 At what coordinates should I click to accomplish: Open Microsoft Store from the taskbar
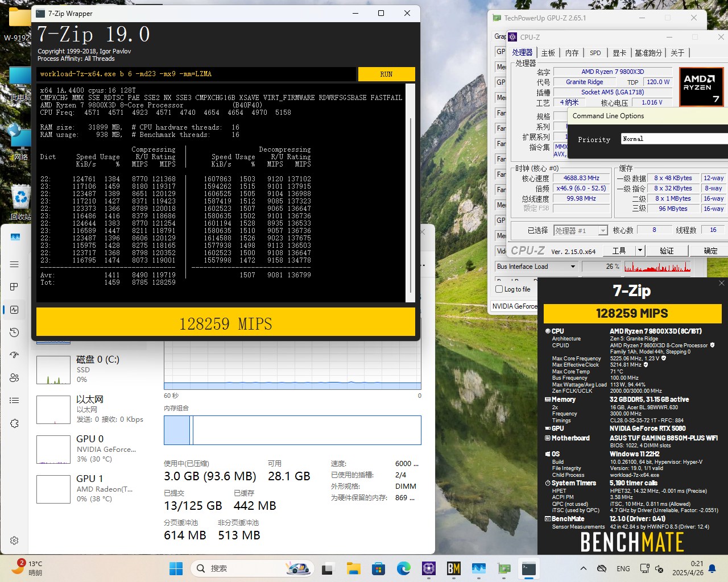(379, 568)
